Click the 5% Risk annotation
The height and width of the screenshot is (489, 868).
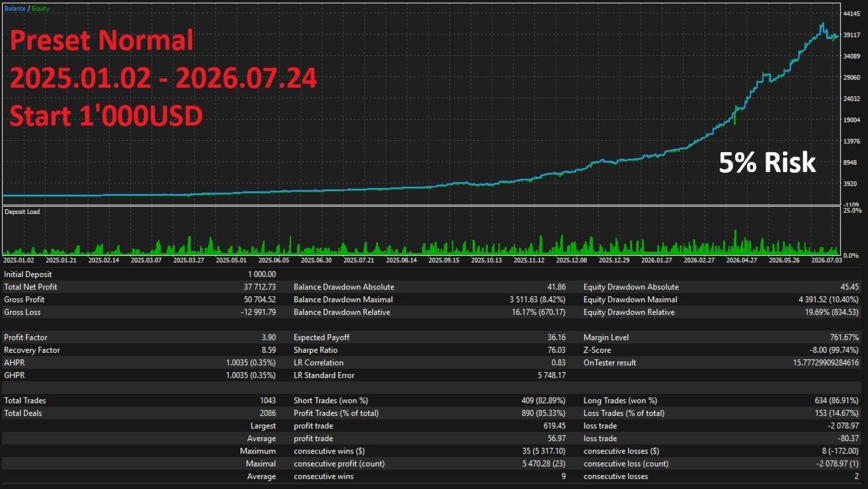[767, 162]
